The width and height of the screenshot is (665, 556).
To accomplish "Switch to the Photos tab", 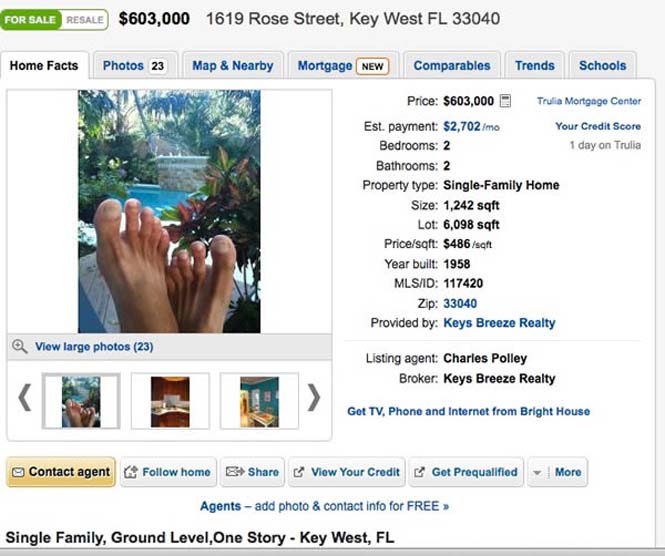I will click(133, 66).
